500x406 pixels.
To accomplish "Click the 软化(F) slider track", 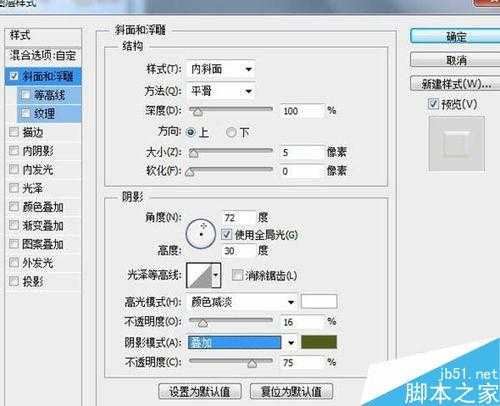I will [231, 169].
